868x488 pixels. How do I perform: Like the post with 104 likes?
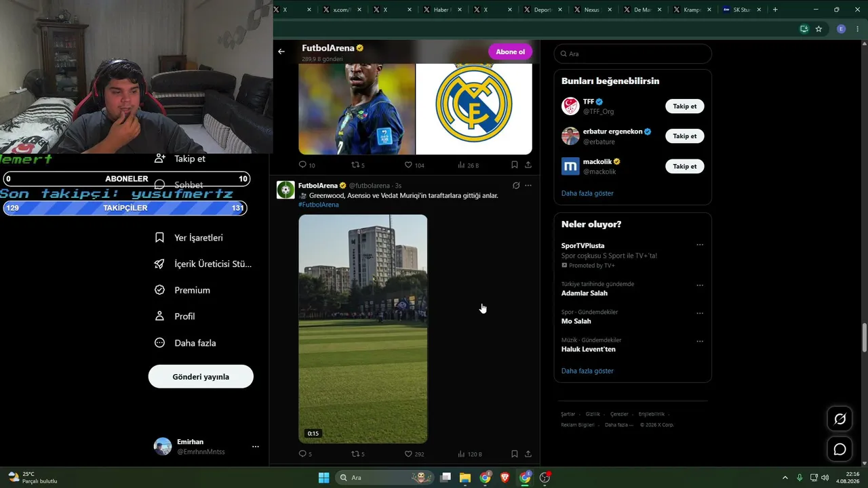pyautogui.click(x=408, y=165)
